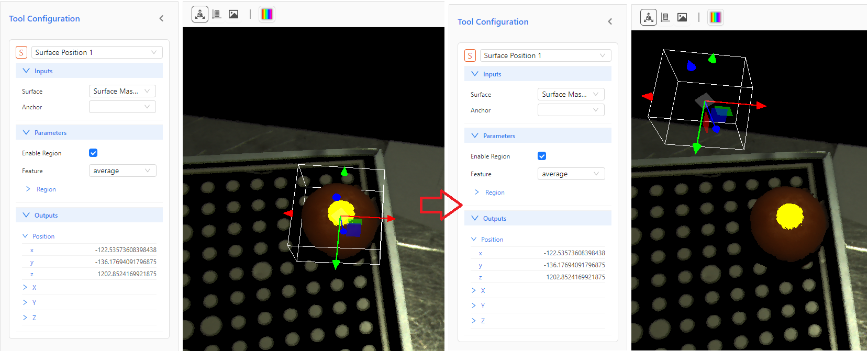Click y value -136.17694091796875 in right panel
This screenshot has width=868, height=351.
coord(574,265)
